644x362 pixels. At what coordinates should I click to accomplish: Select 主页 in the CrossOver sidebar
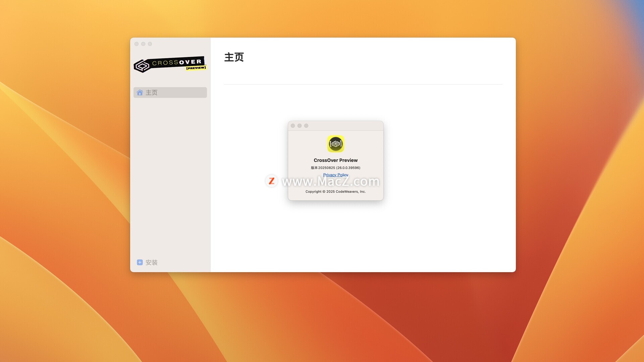click(x=170, y=93)
